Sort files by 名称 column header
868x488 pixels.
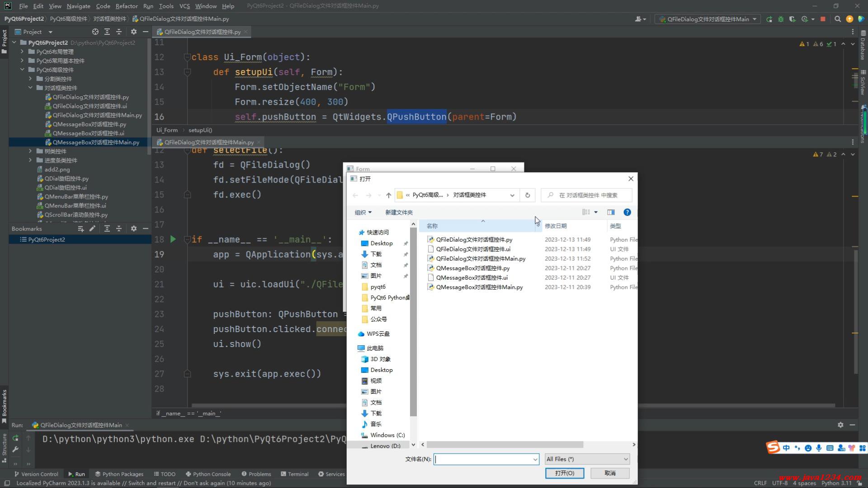point(480,226)
